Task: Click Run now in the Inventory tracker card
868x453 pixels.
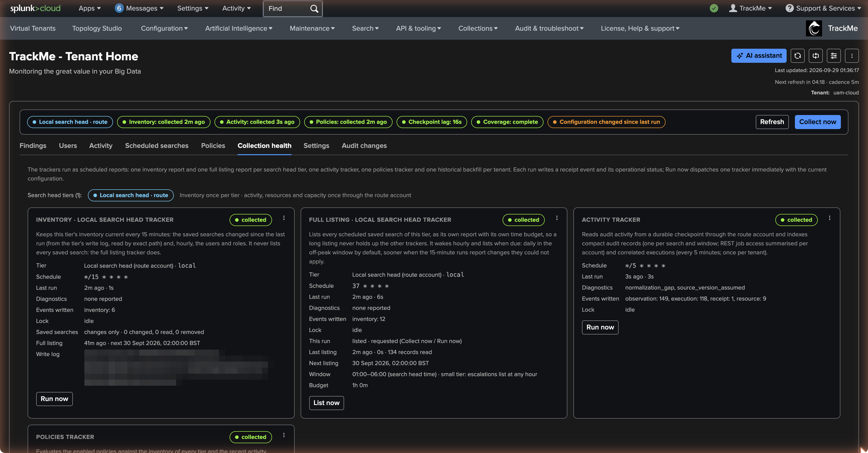Action: coord(54,399)
